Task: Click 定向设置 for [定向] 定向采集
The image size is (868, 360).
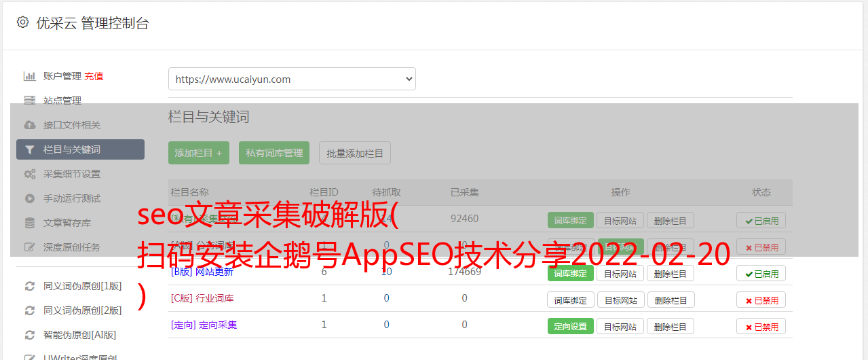Action: point(570,326)
